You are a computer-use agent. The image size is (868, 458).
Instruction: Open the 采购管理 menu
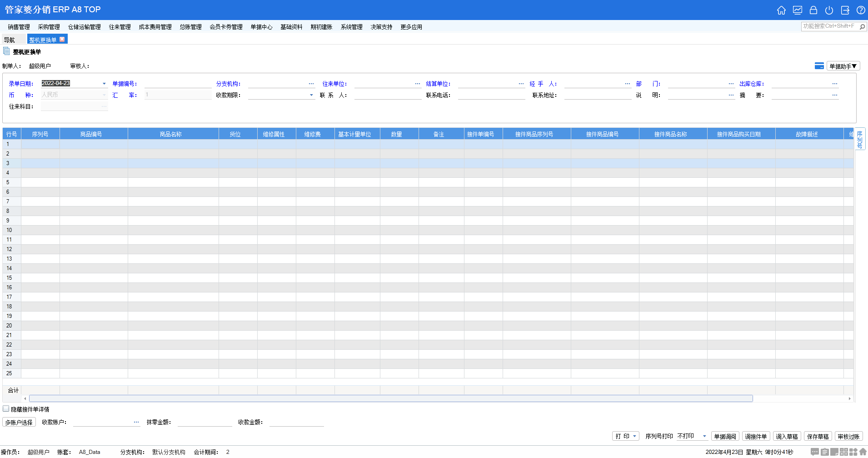point(49,27)
